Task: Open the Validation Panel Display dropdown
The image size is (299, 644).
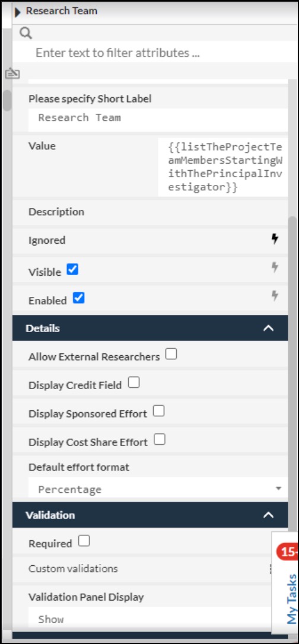Action: tap(150, 619)
